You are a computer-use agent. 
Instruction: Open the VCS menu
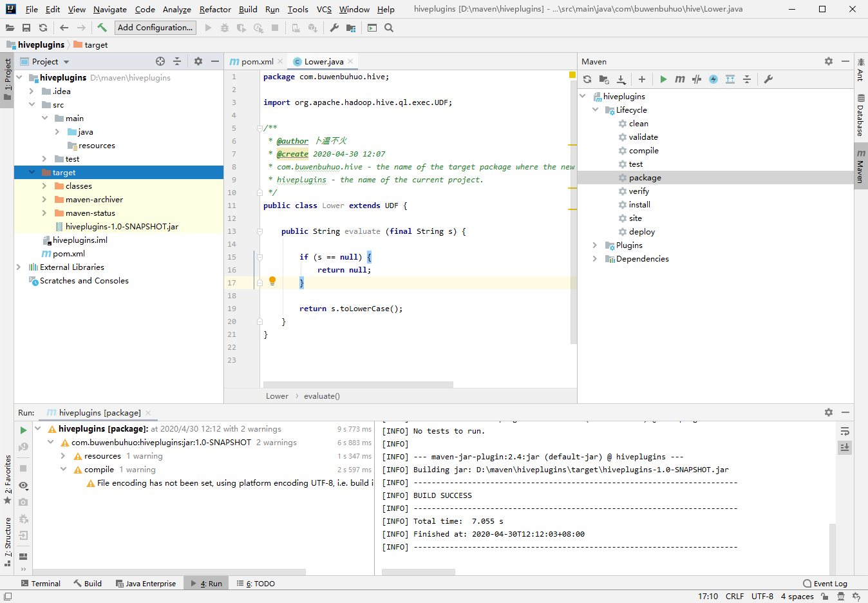pos(324,9)
